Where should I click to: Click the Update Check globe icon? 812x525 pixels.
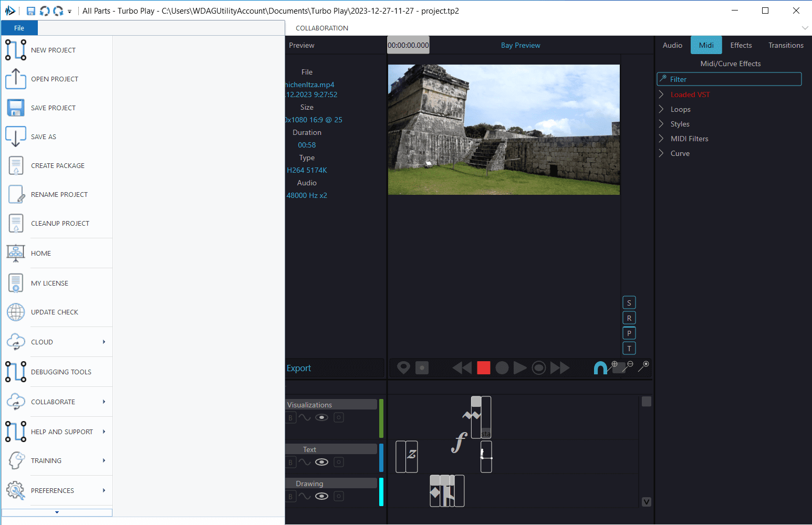click(16, 312)
